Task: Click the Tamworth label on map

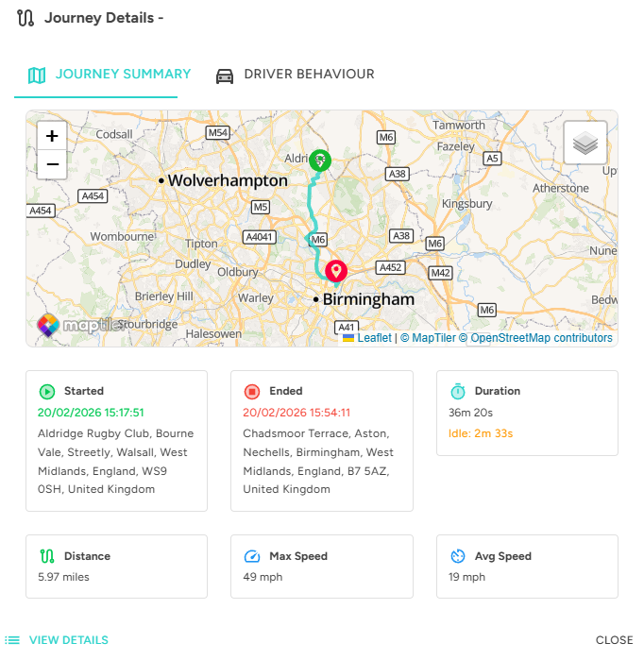Action: tap(459, 126)
